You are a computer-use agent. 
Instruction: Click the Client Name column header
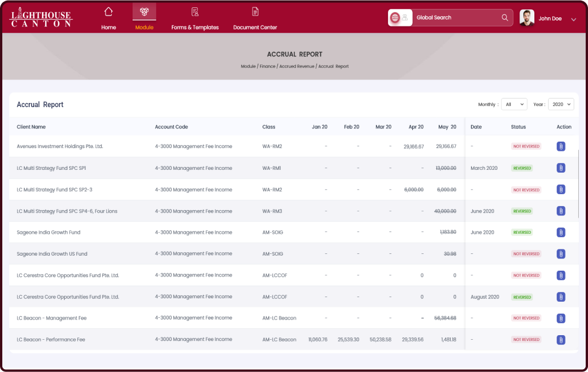(31, 127)
